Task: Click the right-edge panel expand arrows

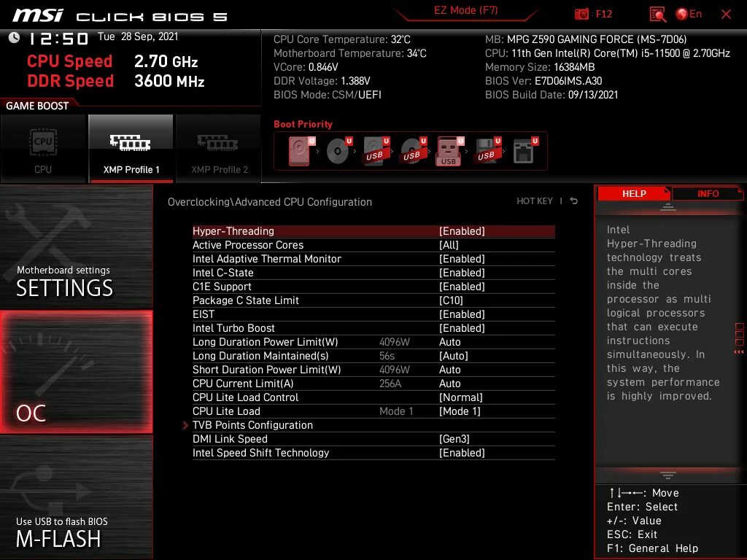Action: [x=739, y=352]
